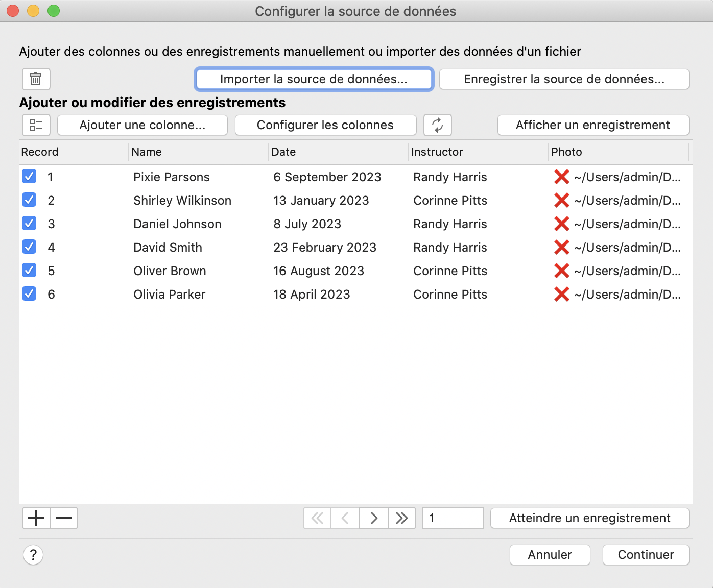Image resolution: width=713 pixels, height=588 pixels.
Task: Click the trash delete data source icon
Action: point(36,79)
